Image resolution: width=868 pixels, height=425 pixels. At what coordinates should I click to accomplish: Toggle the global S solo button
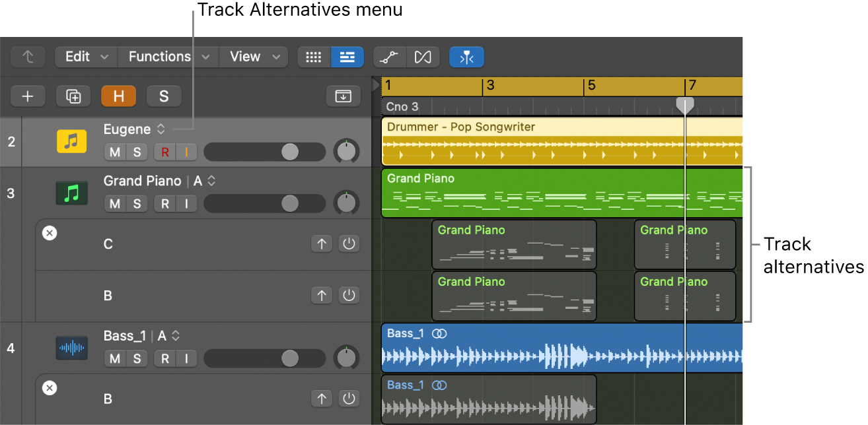[164, 96]
